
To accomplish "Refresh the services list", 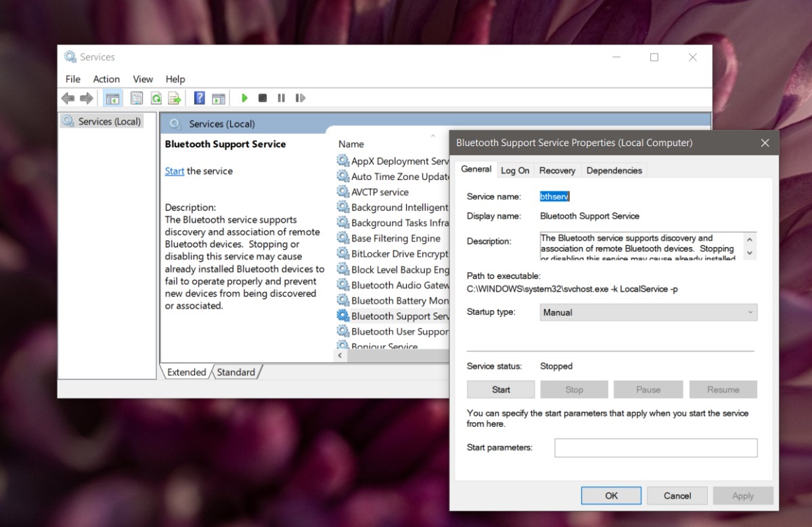I will (x=156, y=98).
